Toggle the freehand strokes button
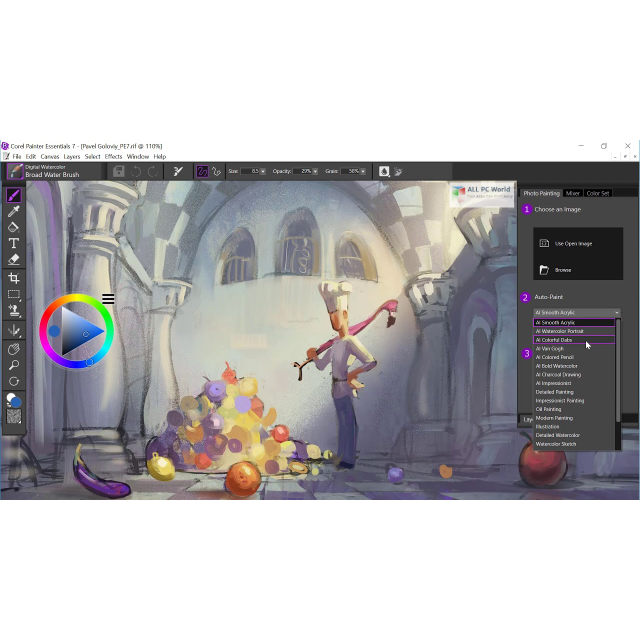Viewport: 640px width, 640px height. [x=202, y=171]
